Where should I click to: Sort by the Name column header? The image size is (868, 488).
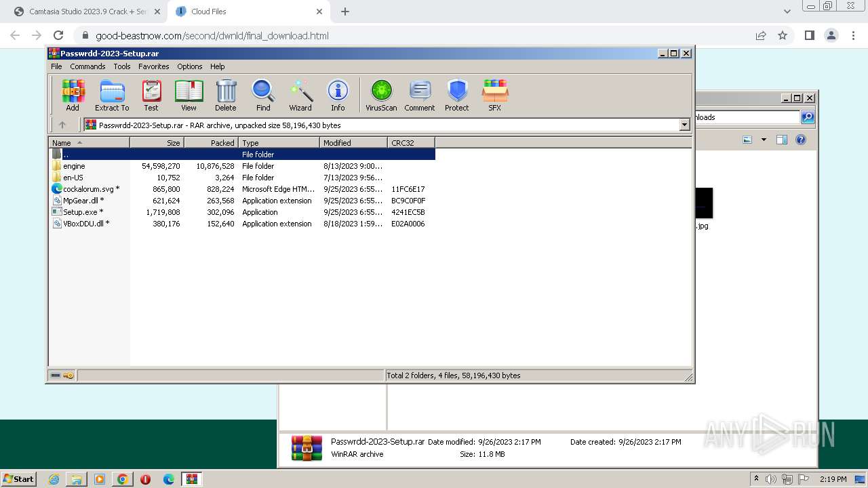click(x=89, y=143)
